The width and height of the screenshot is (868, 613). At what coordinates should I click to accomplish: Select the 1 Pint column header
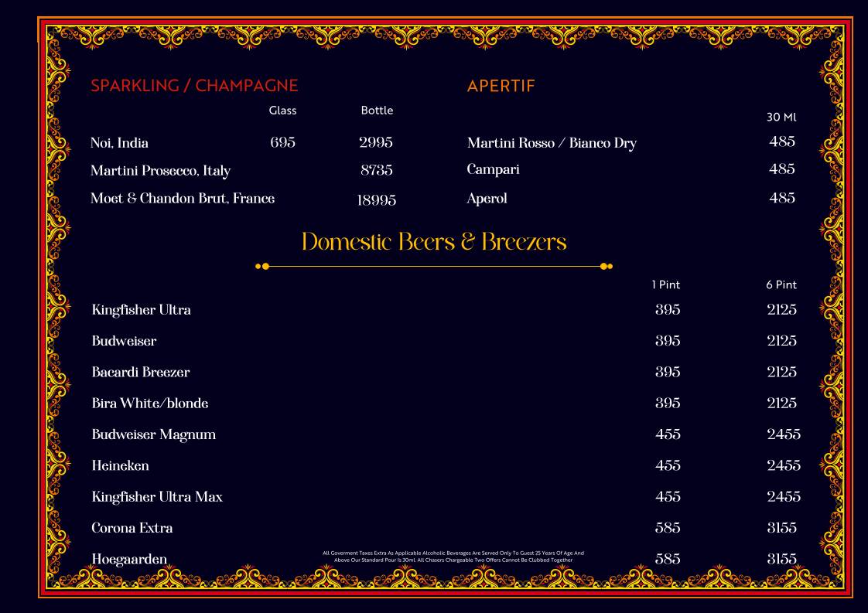666,285
